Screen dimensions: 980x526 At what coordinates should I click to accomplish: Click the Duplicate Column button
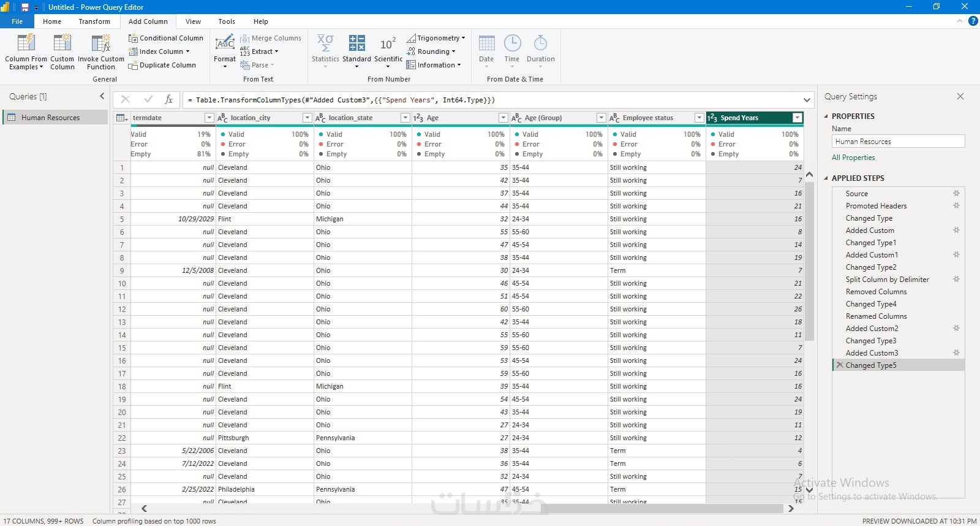(162, 65)
